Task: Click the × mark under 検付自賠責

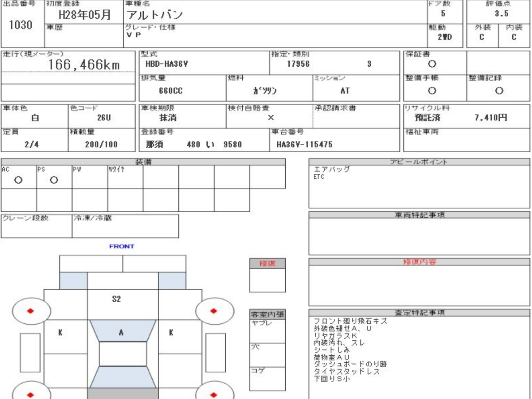Action: (270, 118)
